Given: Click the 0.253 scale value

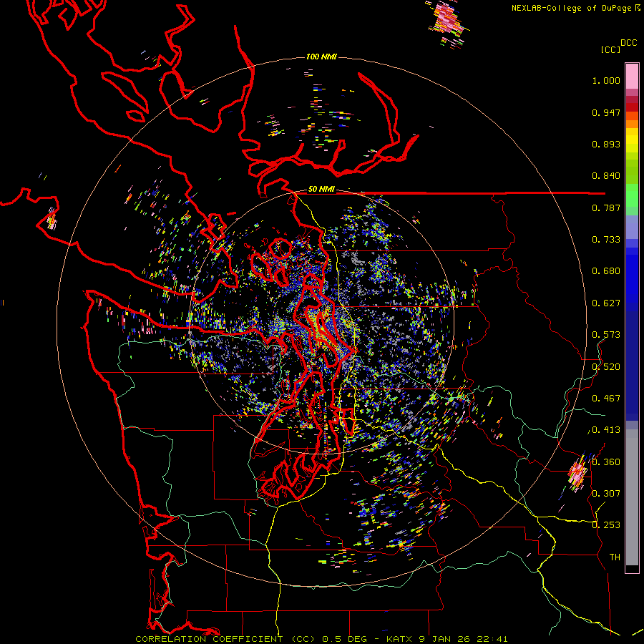Looking at the screenshot, I should coord(606,525).
